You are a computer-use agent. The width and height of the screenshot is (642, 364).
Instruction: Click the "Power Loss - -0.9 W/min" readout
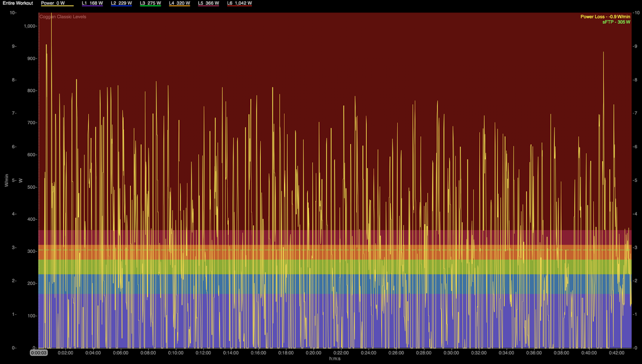coord(605,17)
